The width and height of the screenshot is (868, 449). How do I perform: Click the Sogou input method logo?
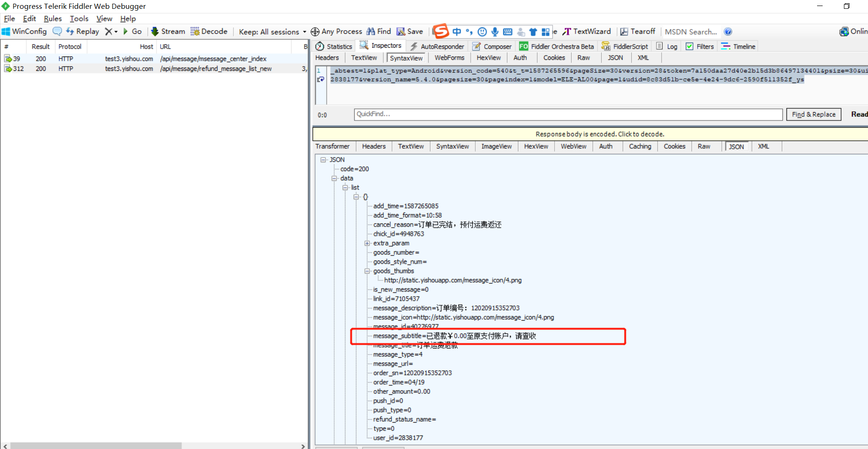pyautogui.click(x=441, y=31)
